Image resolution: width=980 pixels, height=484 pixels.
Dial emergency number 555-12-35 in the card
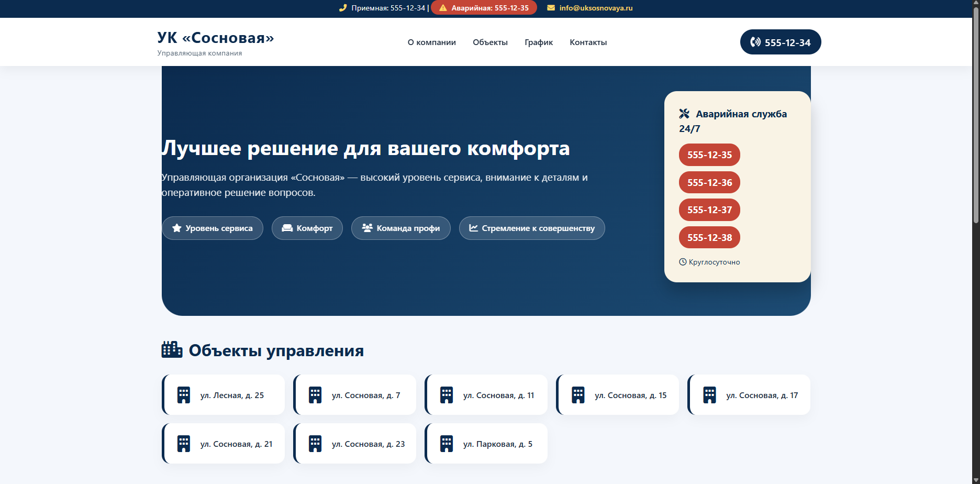click(x=709, y=155)
